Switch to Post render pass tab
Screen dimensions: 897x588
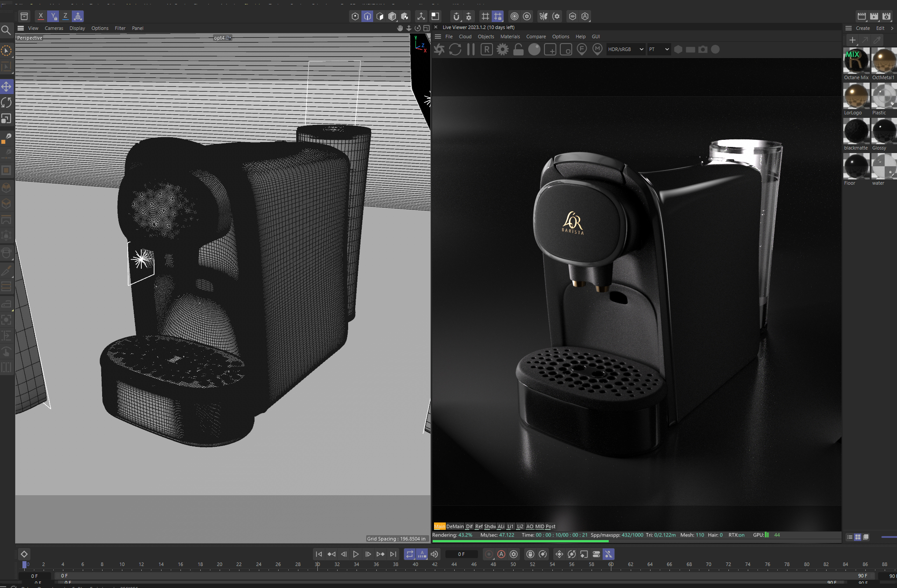[x=551, y=526]
